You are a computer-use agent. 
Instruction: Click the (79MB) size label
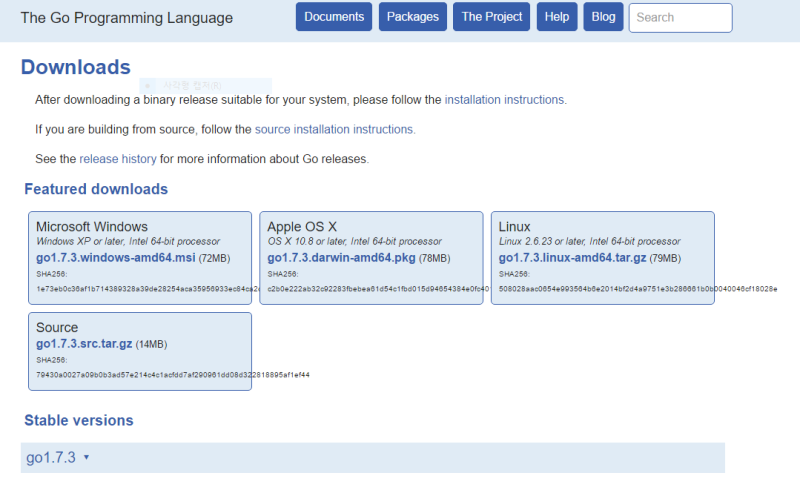pos(665,258)
